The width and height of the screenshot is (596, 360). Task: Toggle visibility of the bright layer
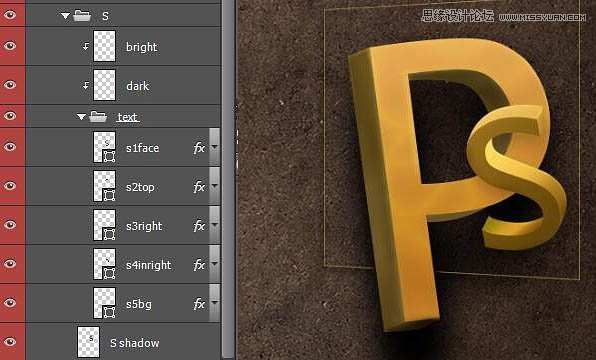tap(10, 46)
